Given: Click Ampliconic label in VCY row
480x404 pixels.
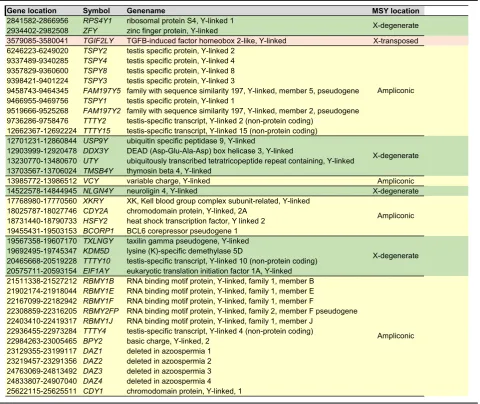Looking at the screenshot, I should click(x=396, y=181).
